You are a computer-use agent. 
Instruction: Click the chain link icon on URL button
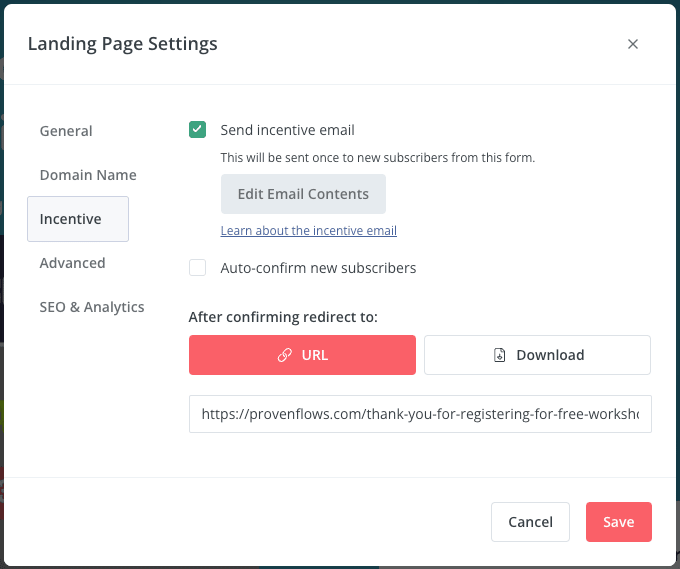pos(284,355)
